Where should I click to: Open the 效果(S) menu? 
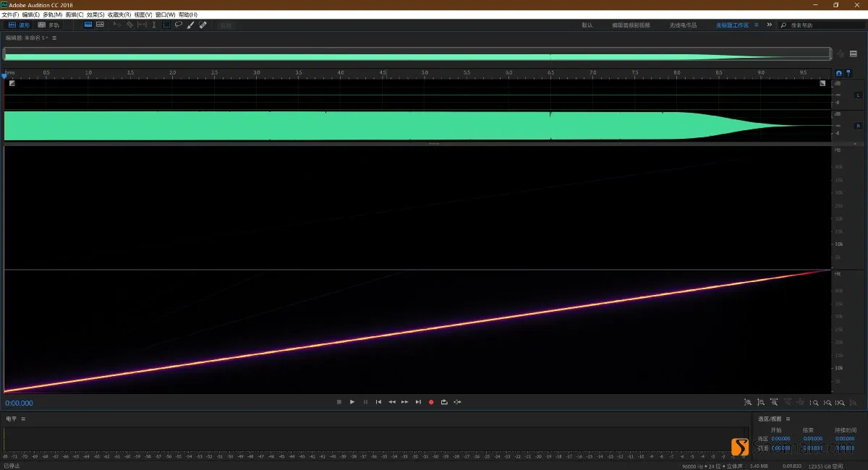[x=95, y=14]
